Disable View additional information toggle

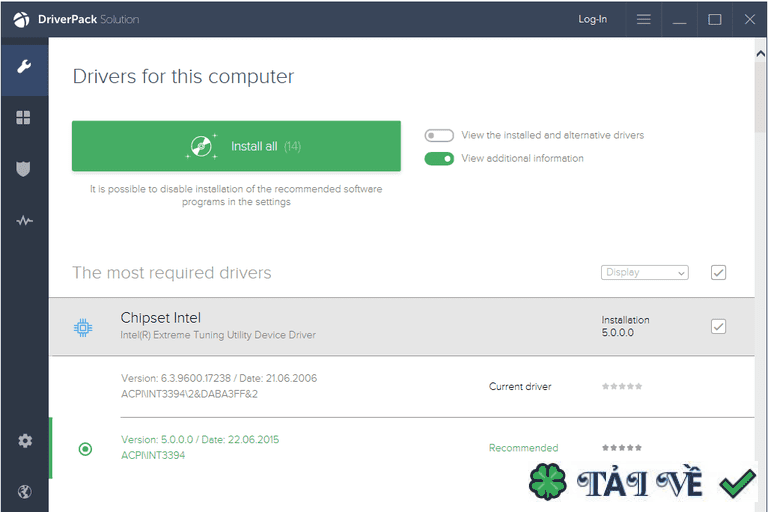point(439,159)
